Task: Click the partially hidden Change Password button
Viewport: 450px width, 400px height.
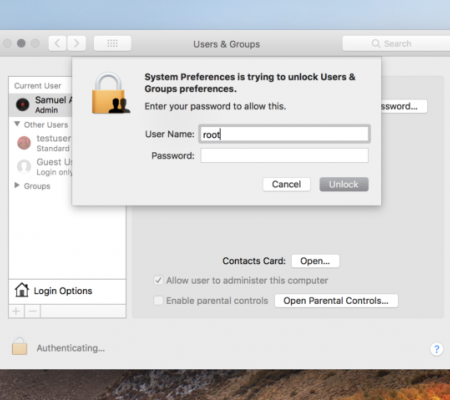Action: (x=404, y=106)
